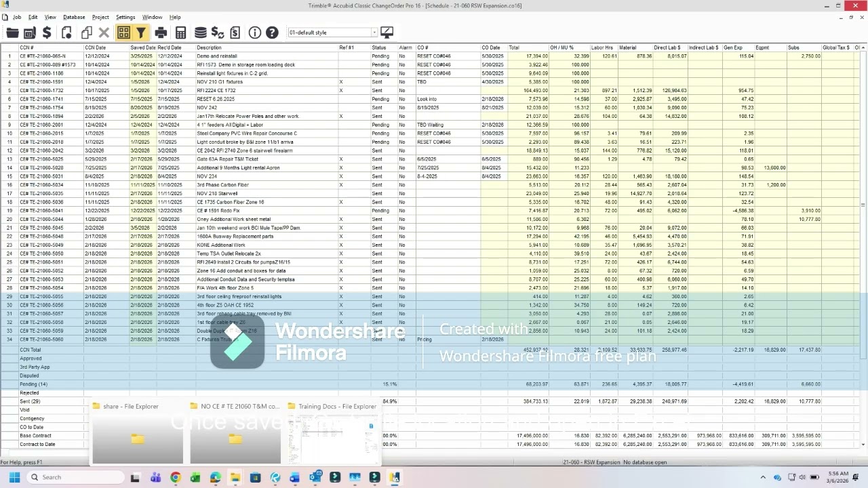
Task: Click the dollar refresh toolbar icon
Action: pyautogui.click(x=218, y=33)
